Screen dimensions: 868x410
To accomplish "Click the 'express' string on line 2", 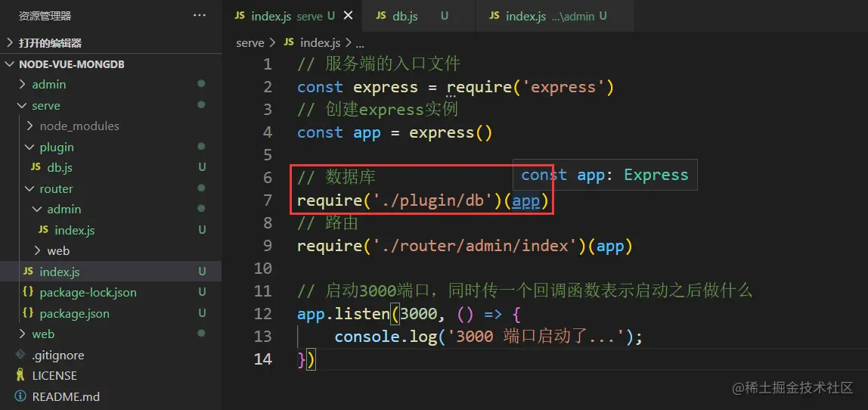I will pyautogui.click(x=563, y=87).
